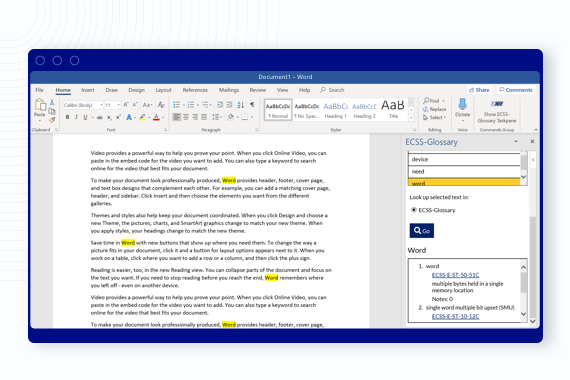The width and height of the screenshot is (570, 380).
Task: Apply strikethrough formatting icon
Action: tap(100, 117)
